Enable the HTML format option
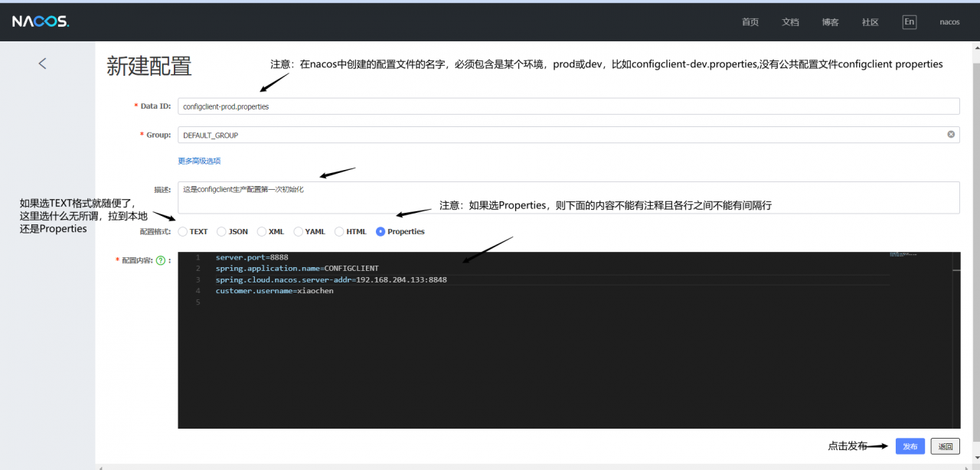 coord(338,230)
